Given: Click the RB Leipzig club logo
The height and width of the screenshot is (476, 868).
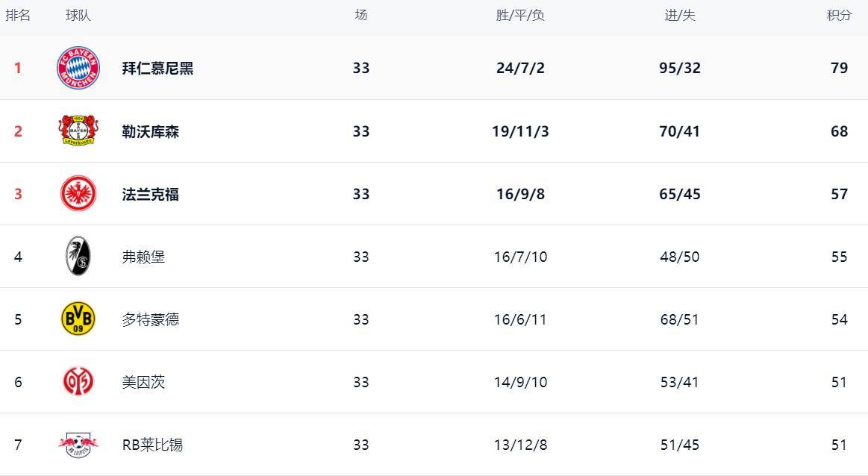Looking at the screenshot, I should (x=78, y=445).
